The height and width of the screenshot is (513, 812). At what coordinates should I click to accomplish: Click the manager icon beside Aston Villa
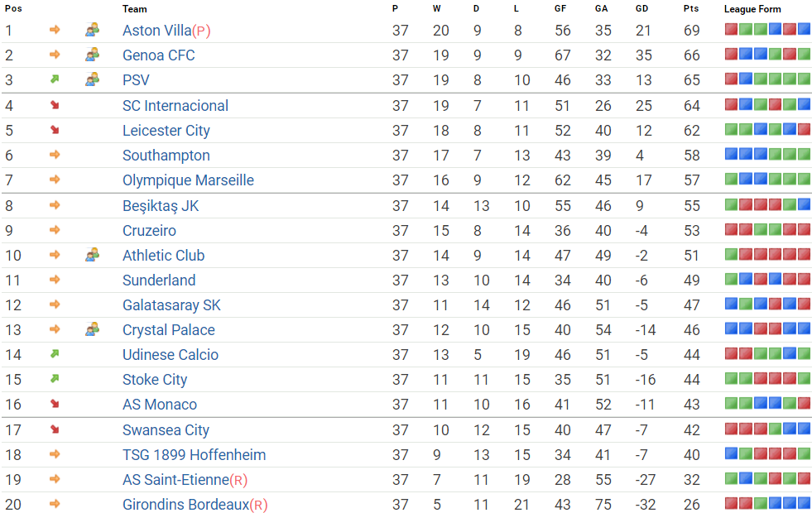click(92, 30)
